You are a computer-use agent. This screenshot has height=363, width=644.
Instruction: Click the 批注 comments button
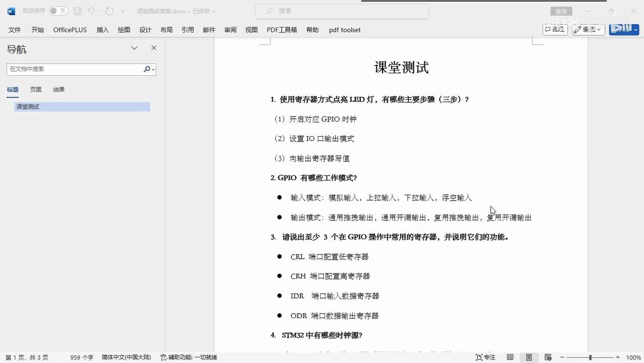click(x=555, y=29)
